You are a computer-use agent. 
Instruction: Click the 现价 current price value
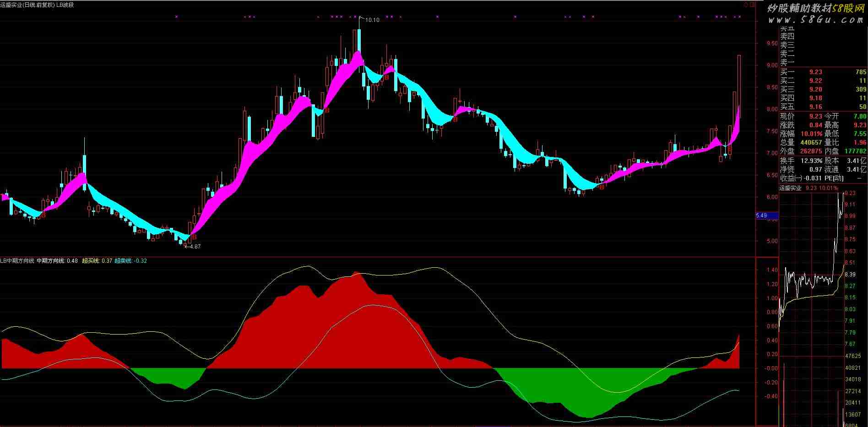pyautogui.click(x=815, y=116)
